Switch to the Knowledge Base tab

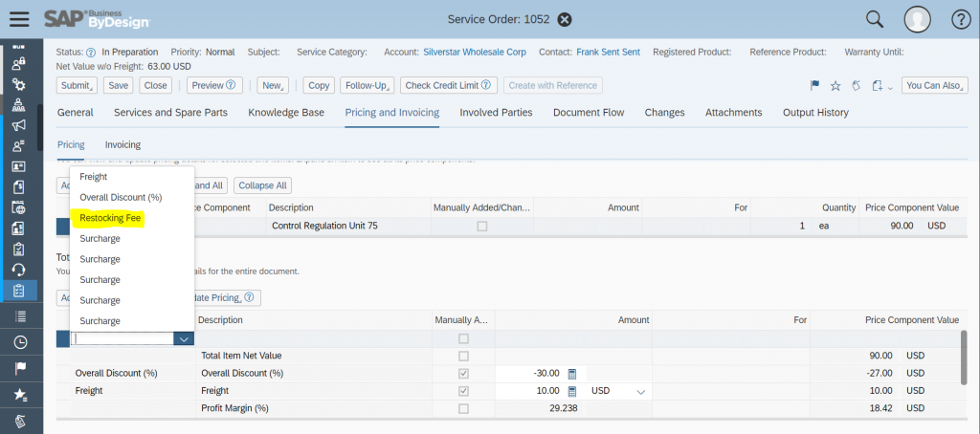(286, 113)
